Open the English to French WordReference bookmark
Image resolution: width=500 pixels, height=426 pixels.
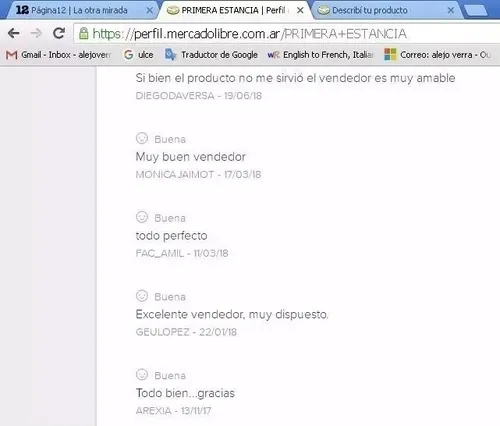tap(321, 55)
